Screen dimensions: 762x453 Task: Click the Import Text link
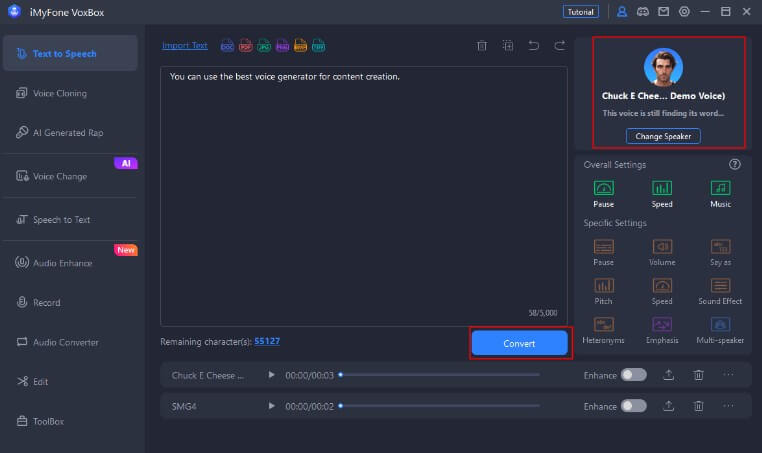[185, 45]
